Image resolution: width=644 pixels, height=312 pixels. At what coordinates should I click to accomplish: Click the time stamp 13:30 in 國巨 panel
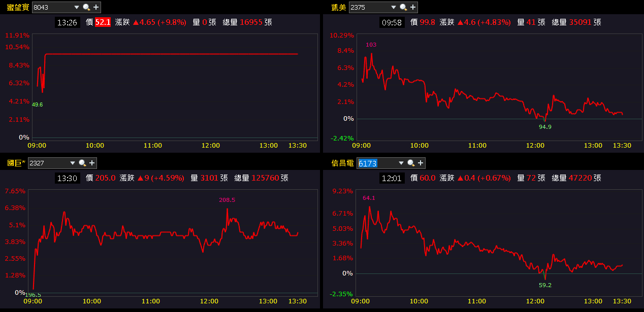click(x=67, y=178)
